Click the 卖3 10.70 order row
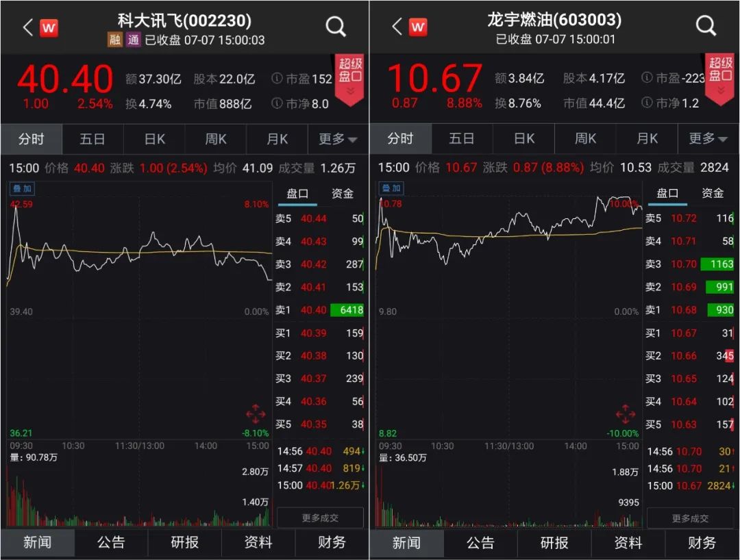 [x=690, y=264]
